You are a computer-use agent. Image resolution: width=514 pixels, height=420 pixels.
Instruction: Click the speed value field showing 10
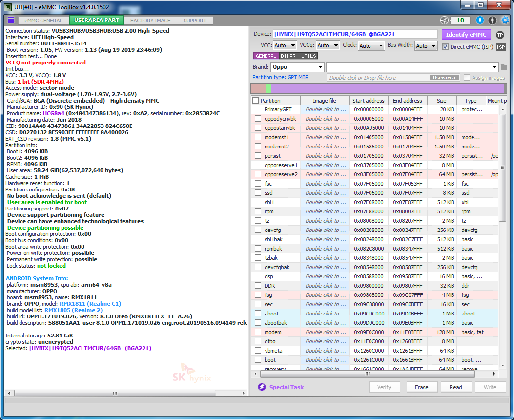(460, 21)
